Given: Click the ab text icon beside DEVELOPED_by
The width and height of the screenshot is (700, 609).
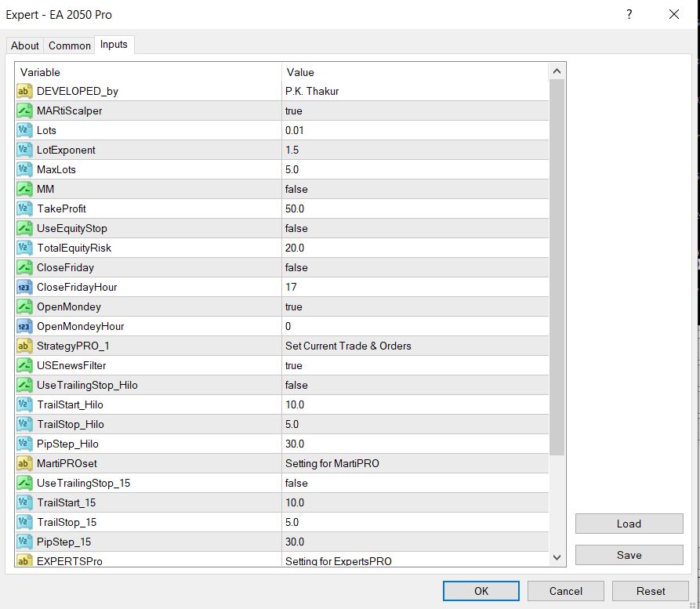Looking at the screenshot, I should [24, 91].
